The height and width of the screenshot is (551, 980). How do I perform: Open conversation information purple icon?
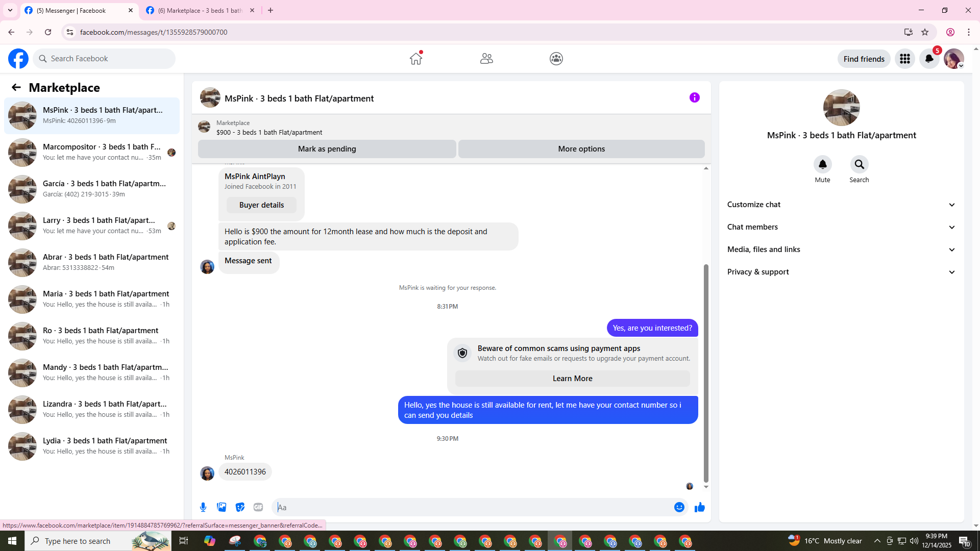pyautogui.click(x=694, y=97)
